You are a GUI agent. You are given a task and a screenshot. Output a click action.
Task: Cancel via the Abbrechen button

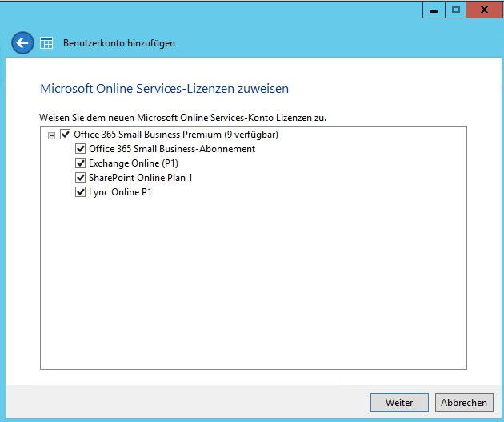464,402
